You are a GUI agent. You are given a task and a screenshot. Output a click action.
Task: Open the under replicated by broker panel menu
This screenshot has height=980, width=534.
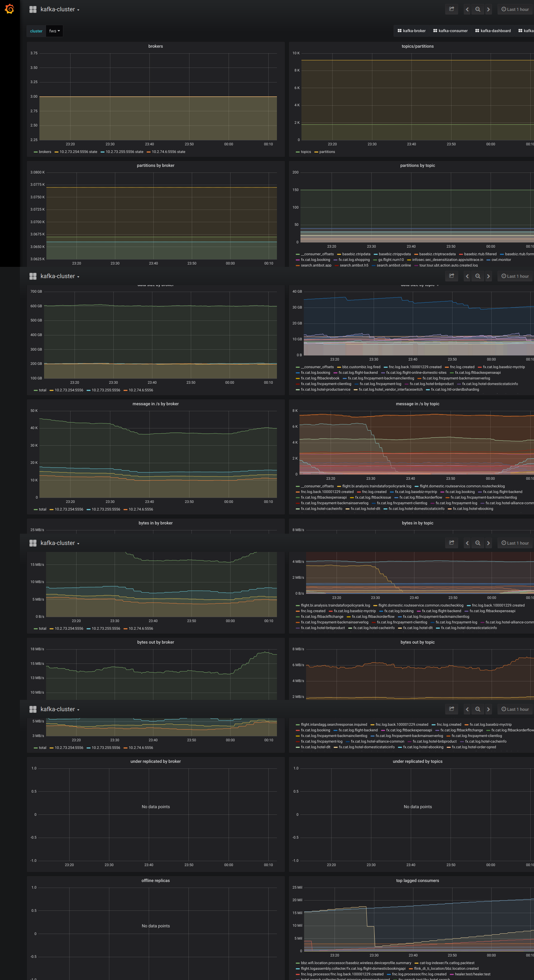[x=156, y=761]
